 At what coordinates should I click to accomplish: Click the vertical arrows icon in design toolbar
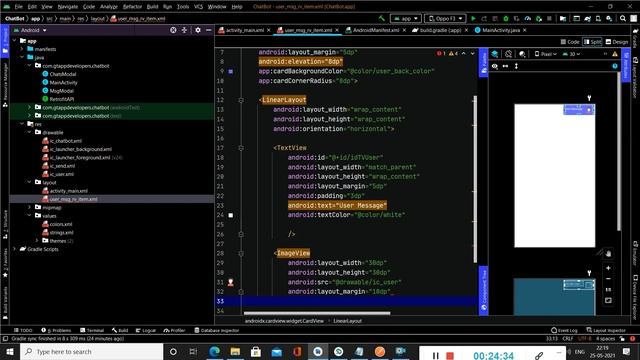pyautogui.click(x=516, y=66)
